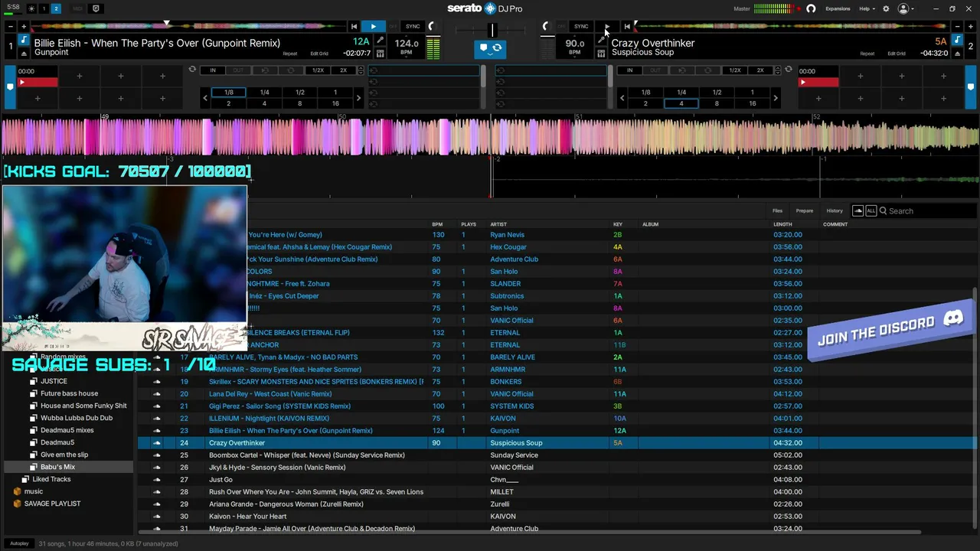Set loop IN point on deck 2
Image resolution: width=980 pixels, height=551 pixels.
click(x=630, y=70)
